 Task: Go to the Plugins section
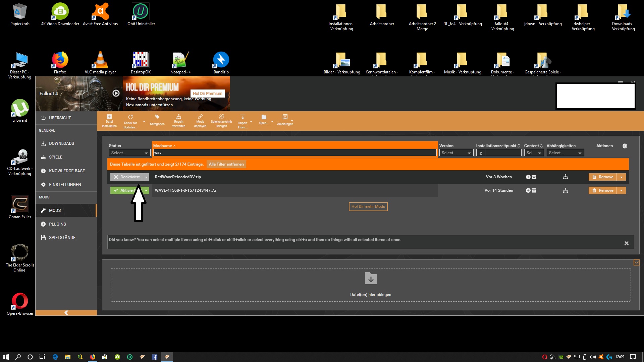tap(57, 224)
